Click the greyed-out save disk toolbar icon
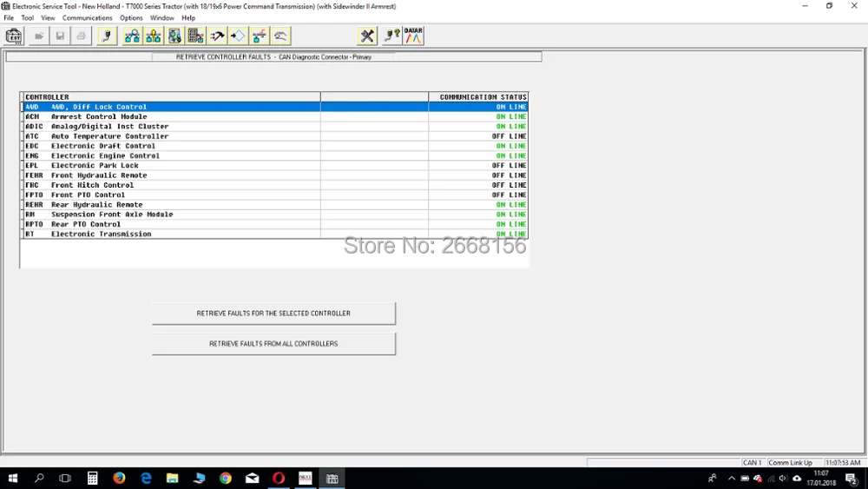Viewport: 868px width, 489px height. [60, 36]
